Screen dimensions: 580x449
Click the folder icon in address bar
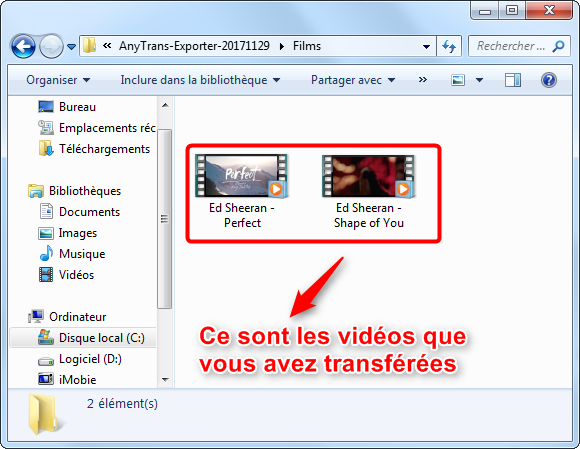click(x=89, y=45)
